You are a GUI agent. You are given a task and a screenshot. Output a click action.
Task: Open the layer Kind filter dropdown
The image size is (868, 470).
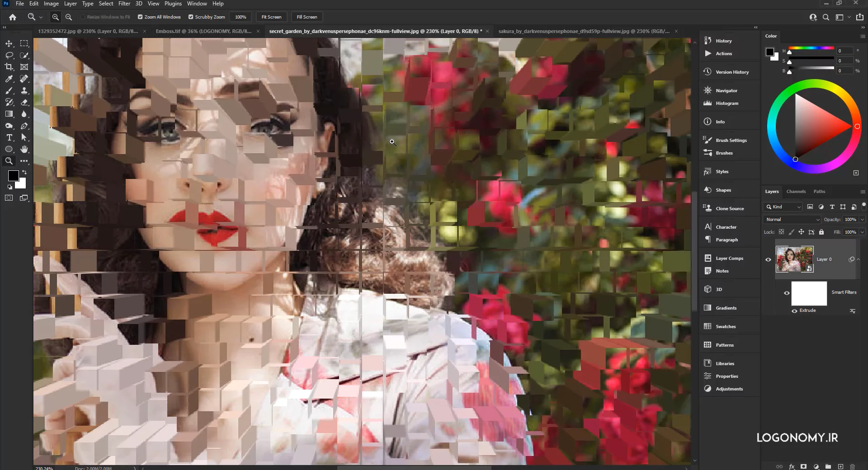783,207
